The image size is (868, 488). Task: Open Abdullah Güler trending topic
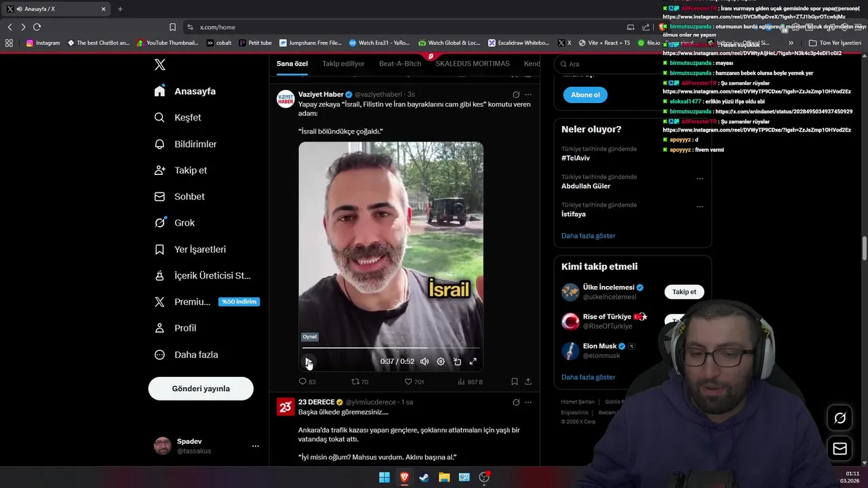click(586, 186)
